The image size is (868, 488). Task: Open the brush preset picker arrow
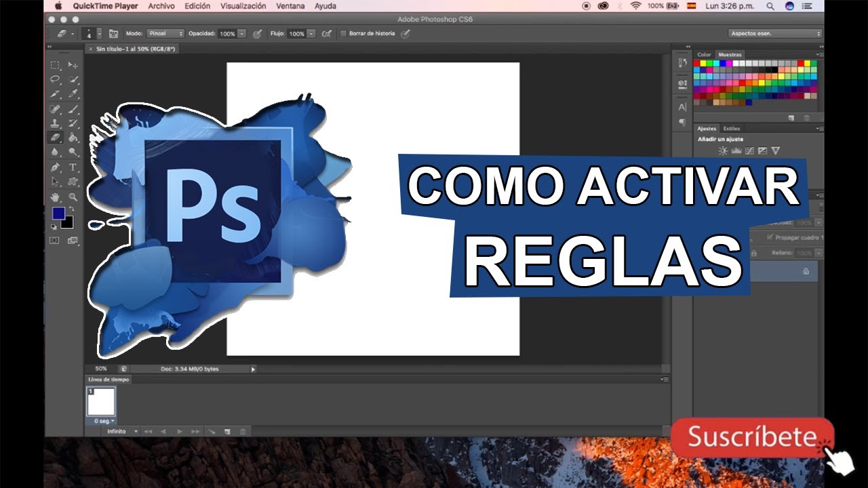(x=100, y=33)
